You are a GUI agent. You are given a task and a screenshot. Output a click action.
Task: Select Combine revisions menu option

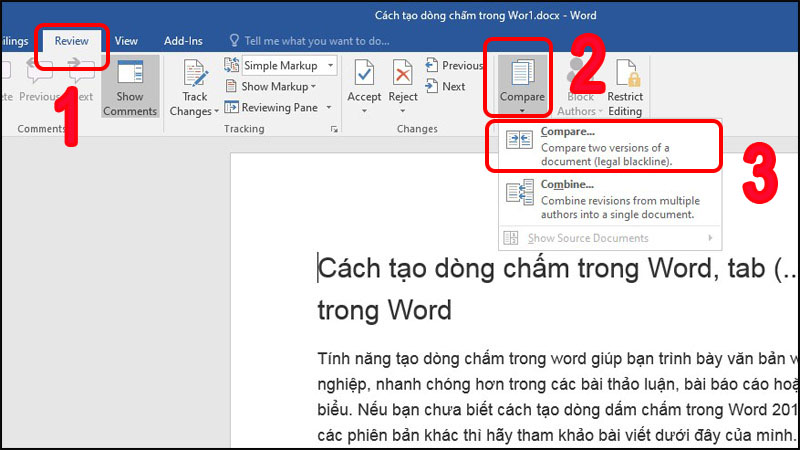click(603, 199)
